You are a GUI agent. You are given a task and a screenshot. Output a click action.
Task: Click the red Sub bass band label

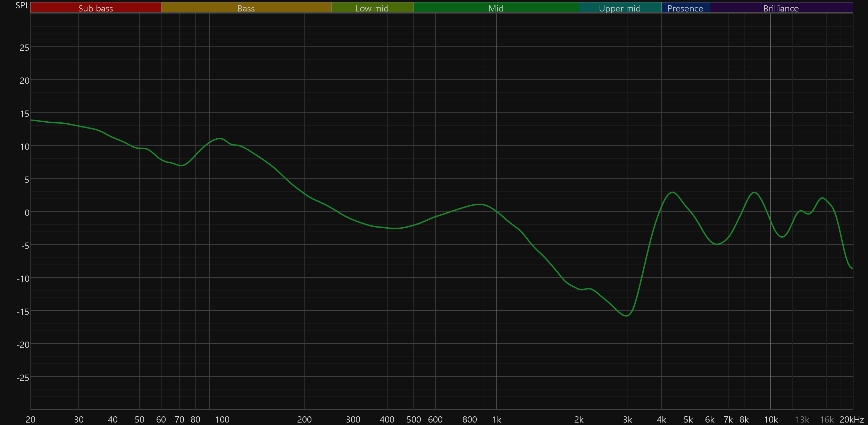coord(95,8)
